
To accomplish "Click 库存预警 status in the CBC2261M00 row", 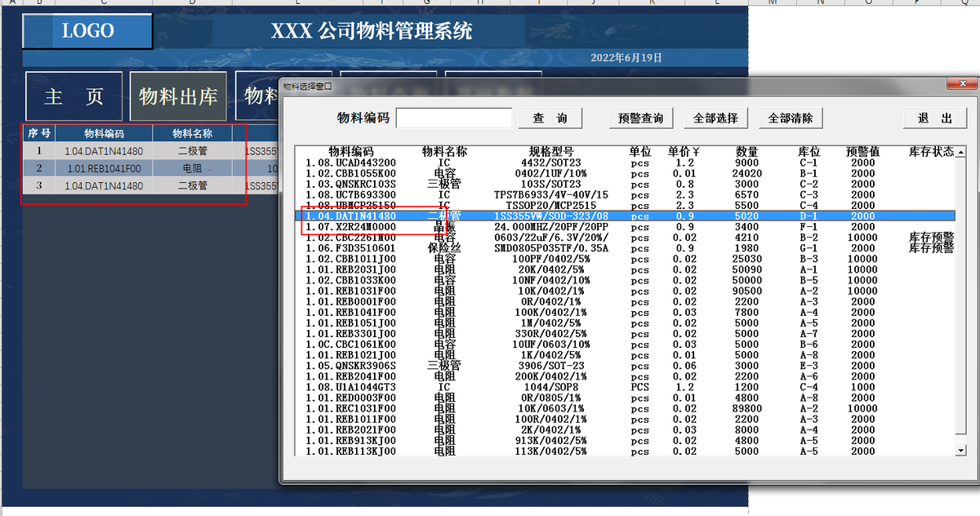I will click(x=931, y=237).
